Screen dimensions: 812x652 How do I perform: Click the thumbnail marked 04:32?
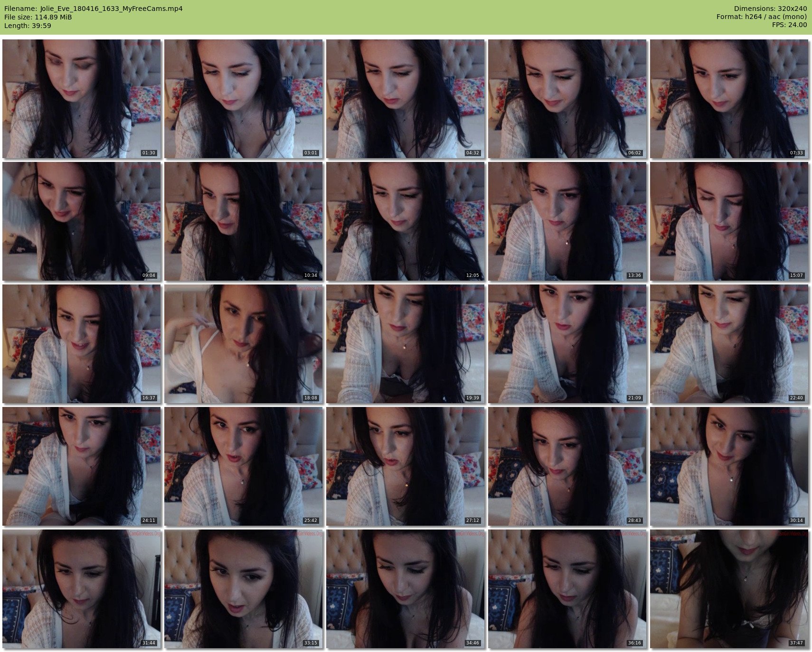406,99
